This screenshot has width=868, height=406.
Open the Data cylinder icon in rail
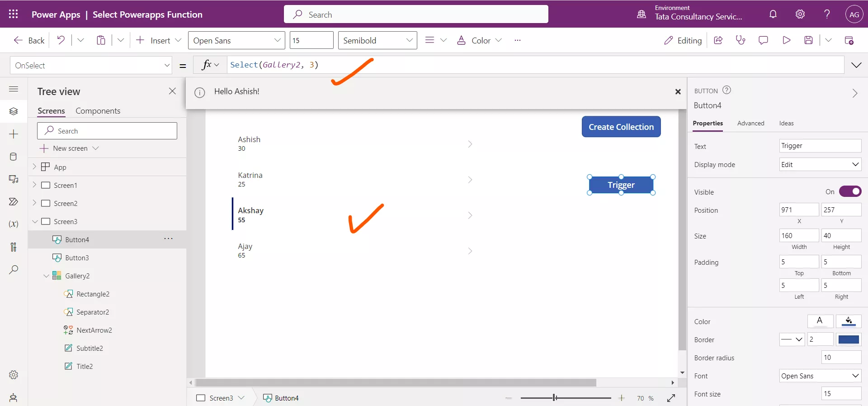point(14,157)
